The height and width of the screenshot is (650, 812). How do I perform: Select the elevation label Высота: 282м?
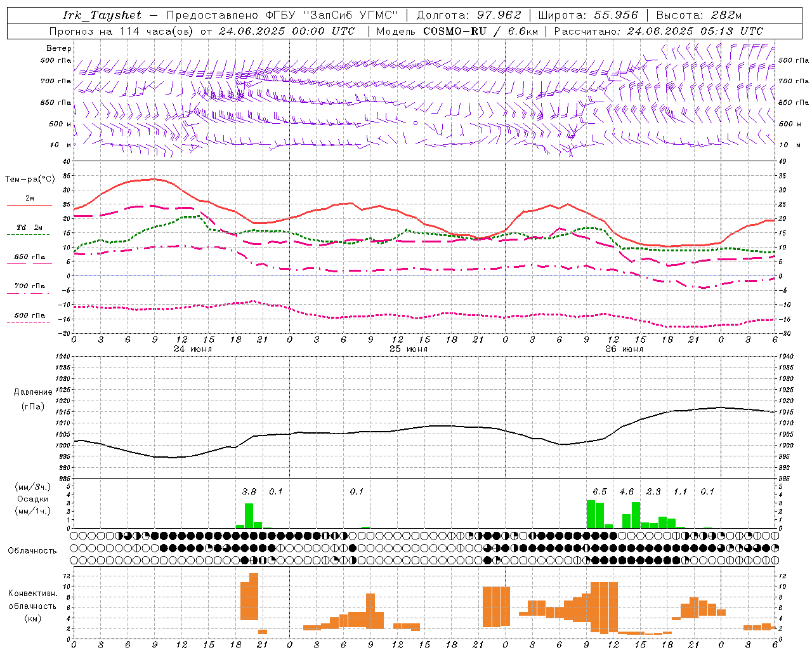click(698, 15)
